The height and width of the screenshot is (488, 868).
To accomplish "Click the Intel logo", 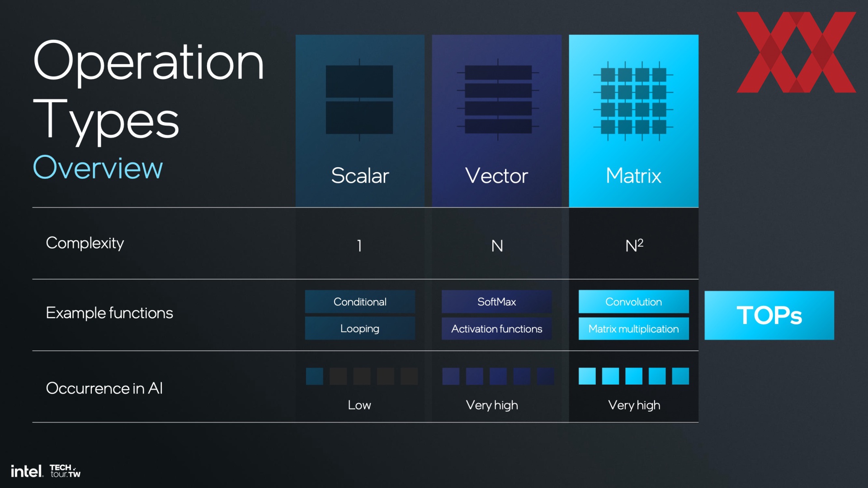I will [x=27, y=471].
